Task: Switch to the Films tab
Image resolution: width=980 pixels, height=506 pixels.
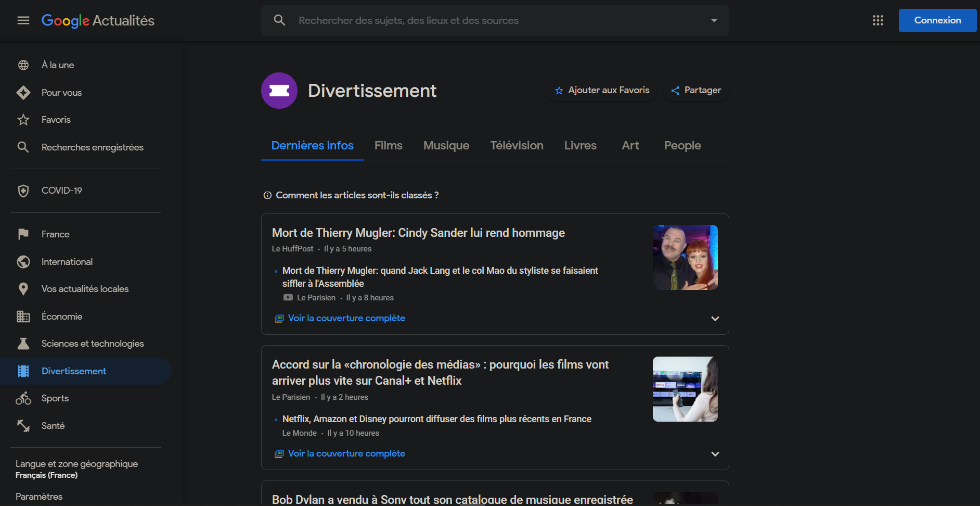Action: (388, 146)
